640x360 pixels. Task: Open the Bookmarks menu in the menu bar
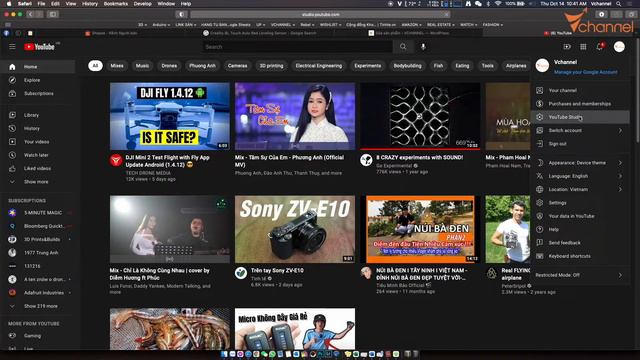click(116, 4)
